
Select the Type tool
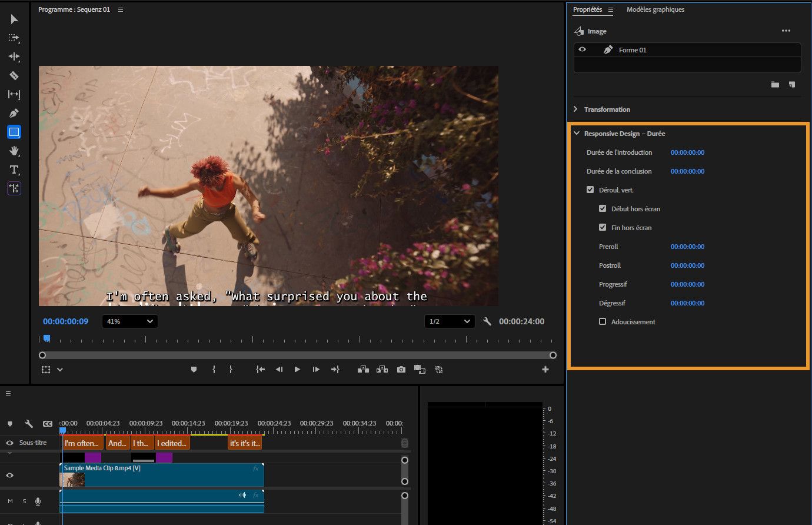pyautogui.click(x=14, y=170)
